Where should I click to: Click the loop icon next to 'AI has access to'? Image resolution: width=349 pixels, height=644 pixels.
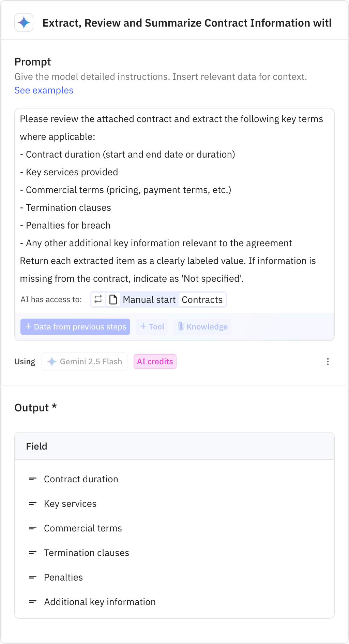pos(98,299)
